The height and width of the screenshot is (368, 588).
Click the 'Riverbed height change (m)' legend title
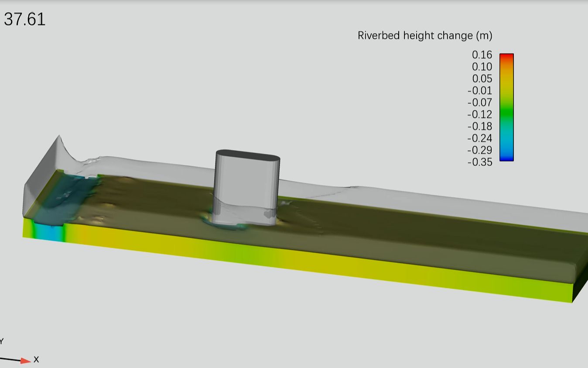425,35
